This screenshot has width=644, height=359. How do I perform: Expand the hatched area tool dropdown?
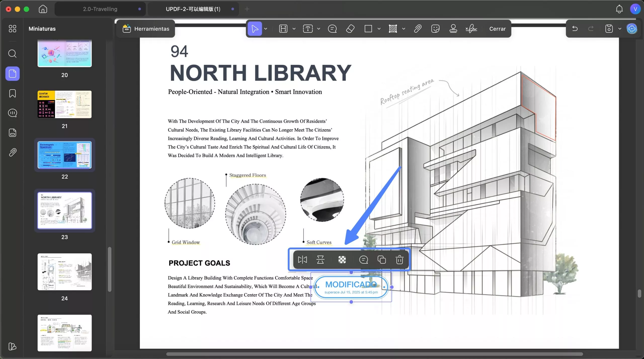(x=404, y=29)
